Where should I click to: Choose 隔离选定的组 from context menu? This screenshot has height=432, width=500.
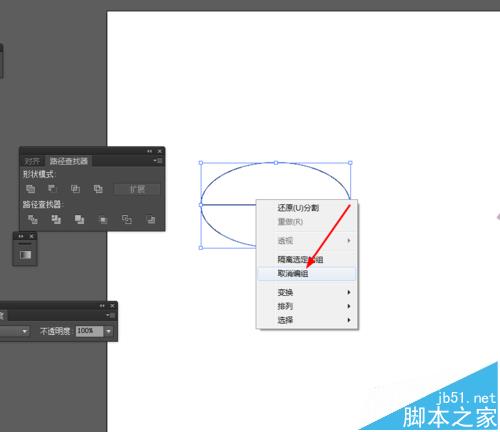pyautogui.click(x=307, y=259)
